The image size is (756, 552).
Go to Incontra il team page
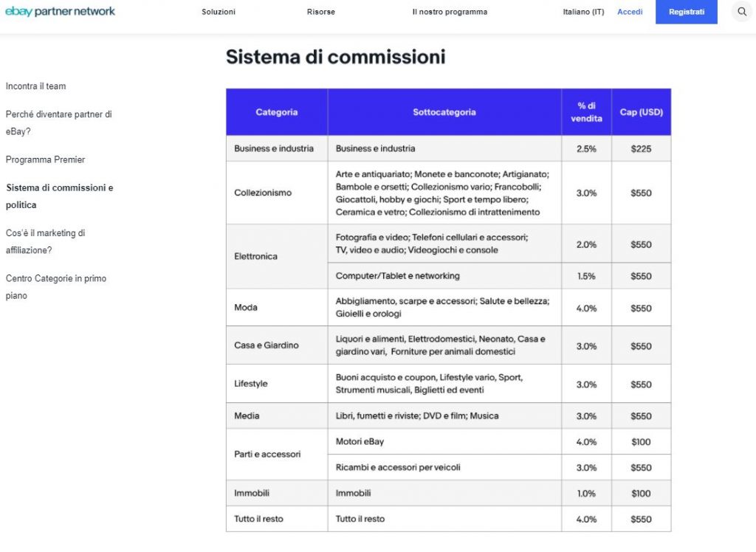tap(35, 86)
